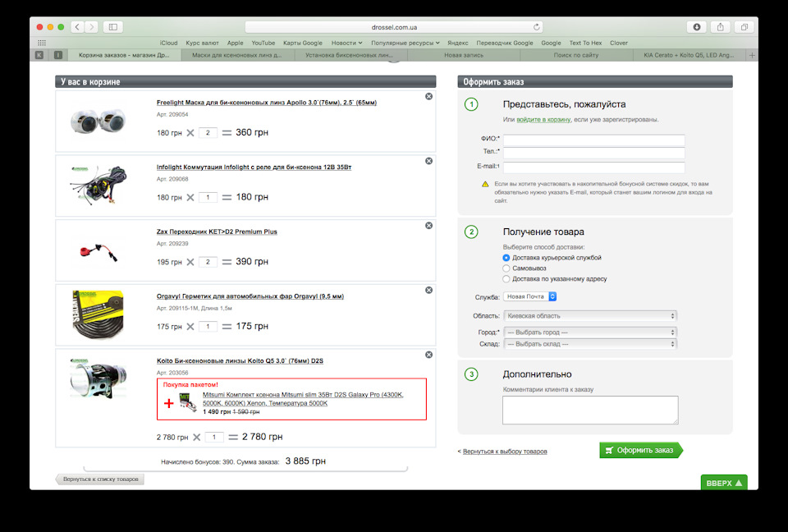Open Переводчик Google bookmark
Screen dimensions: 788x532
(x=505, y=43)
